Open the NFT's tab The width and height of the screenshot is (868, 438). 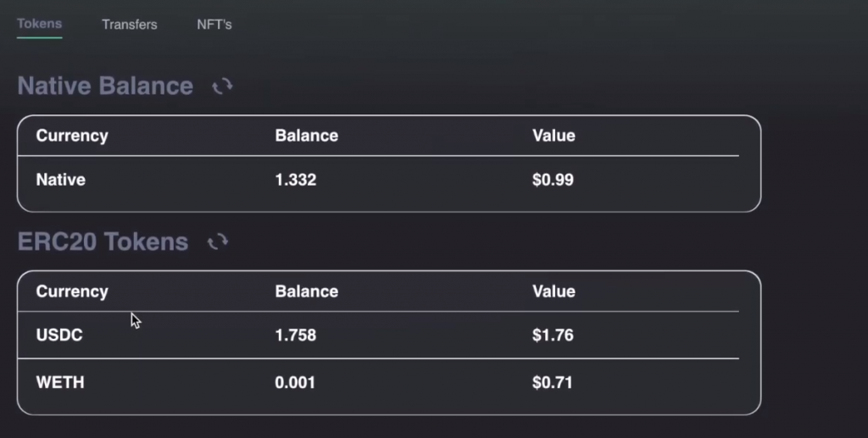click(214, 25)
